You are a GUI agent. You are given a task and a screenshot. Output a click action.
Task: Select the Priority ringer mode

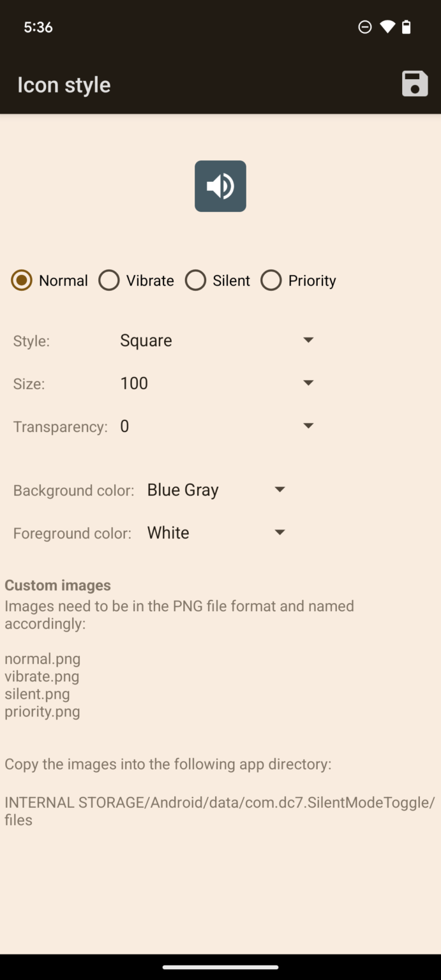click(x=271, y=280)
